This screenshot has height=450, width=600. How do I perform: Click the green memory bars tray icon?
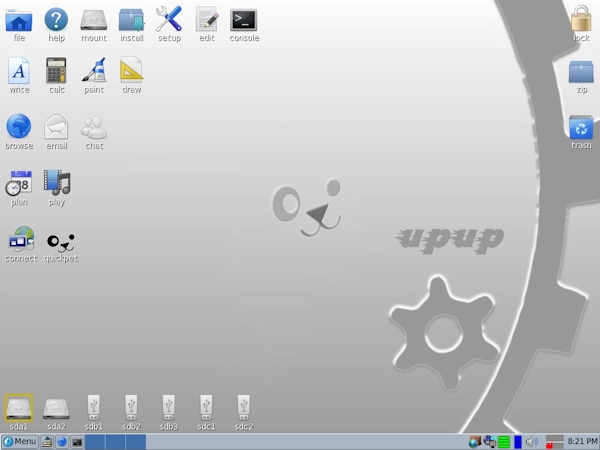click(504, 442)
